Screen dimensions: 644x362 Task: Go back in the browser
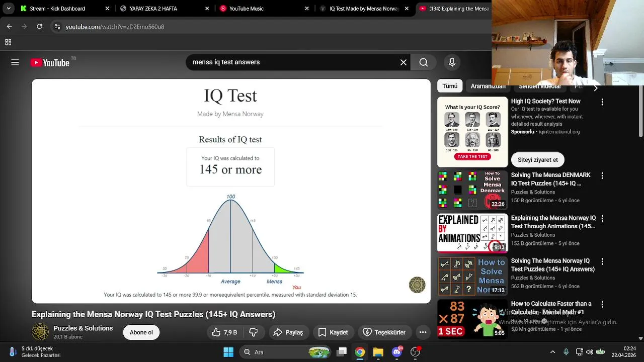[x=9, y=27]
